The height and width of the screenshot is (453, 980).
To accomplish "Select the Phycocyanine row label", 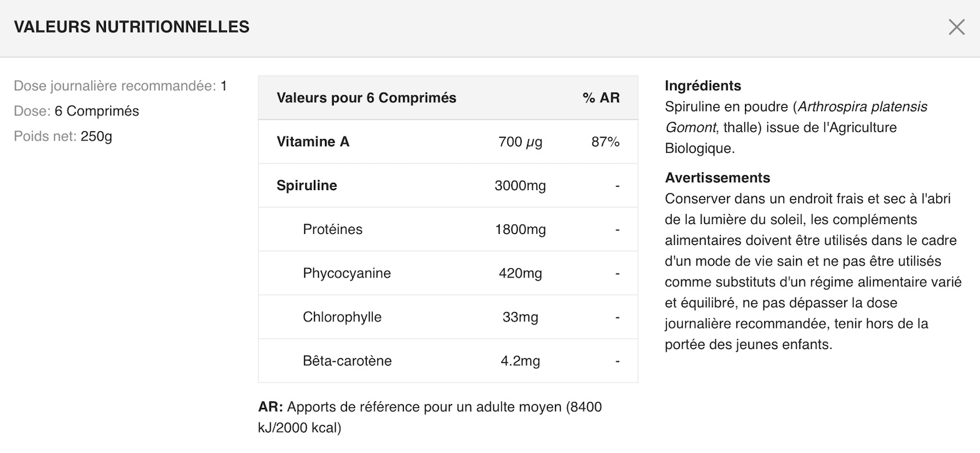I will tap(346, 273).
